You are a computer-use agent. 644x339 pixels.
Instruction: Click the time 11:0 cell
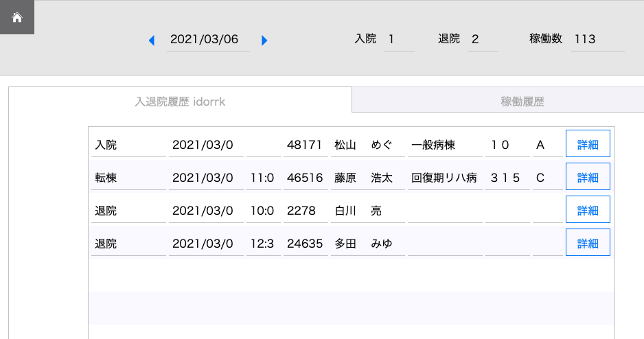click(263, 178)
